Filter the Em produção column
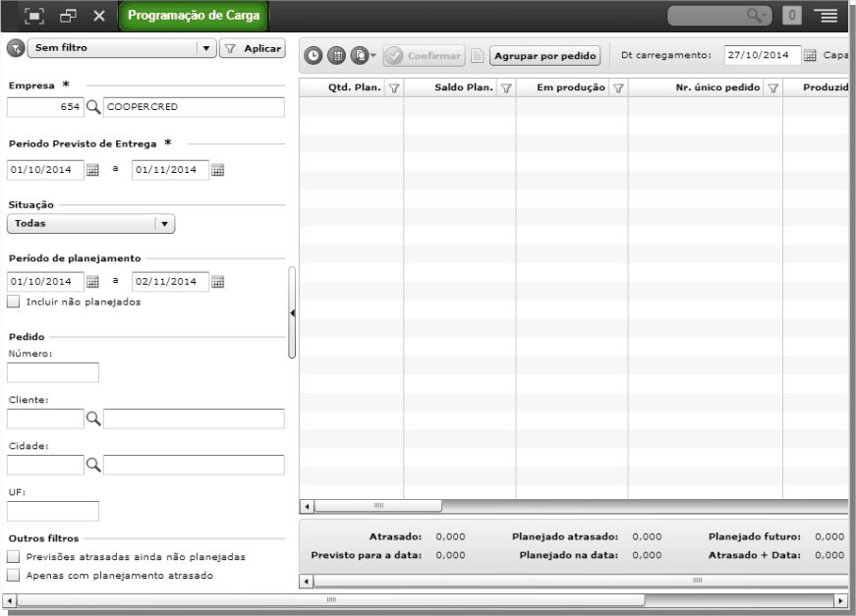Screen dimensions: 856x616 [x=618, y=87]
